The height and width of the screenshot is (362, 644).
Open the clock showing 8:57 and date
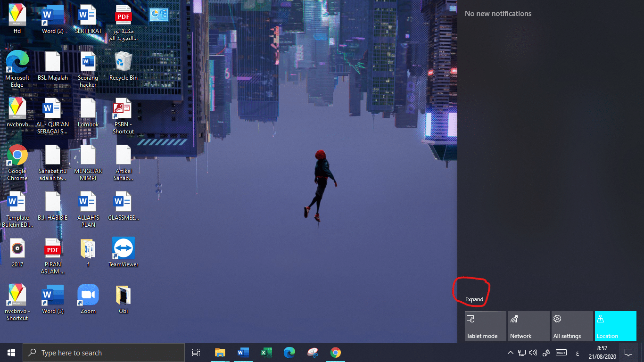pyautogui.click(x=602, y=353)
